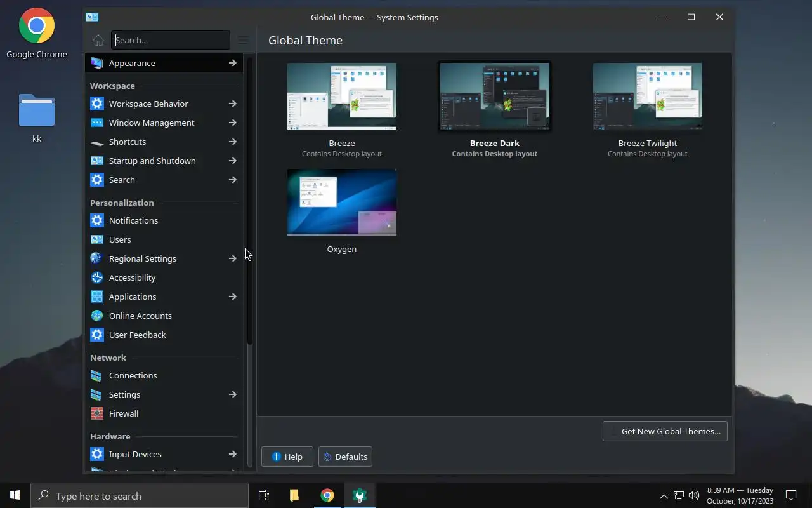Click the Task View taskbar icon
This screenshot has width=812, height=508.
[264, 495]
